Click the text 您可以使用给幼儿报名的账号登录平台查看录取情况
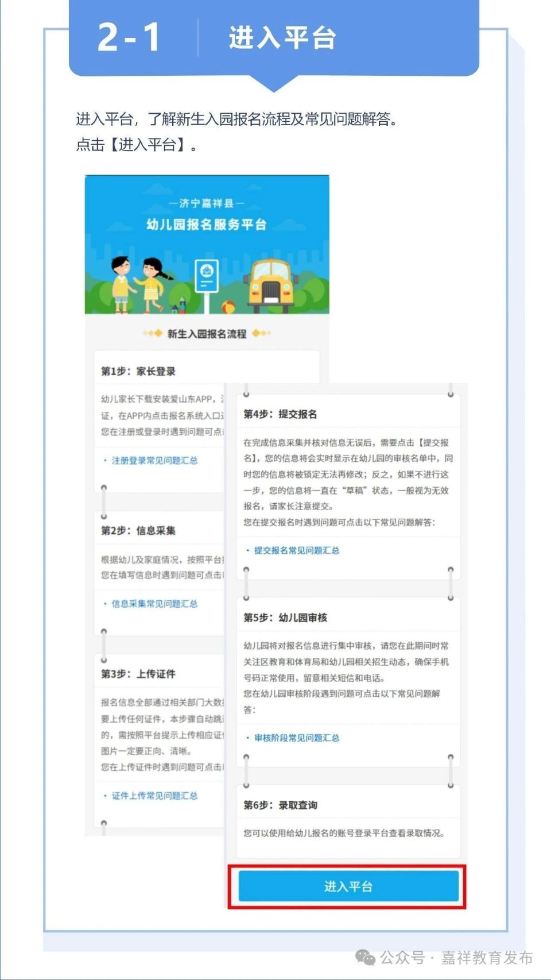The image size is (551, 980). coord(344,833)
